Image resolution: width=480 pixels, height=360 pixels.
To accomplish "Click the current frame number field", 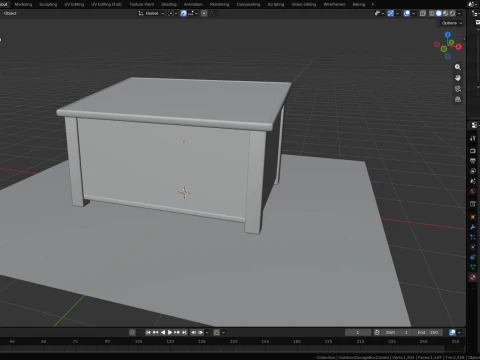I will pyautogui.click(x=358, y=332).
